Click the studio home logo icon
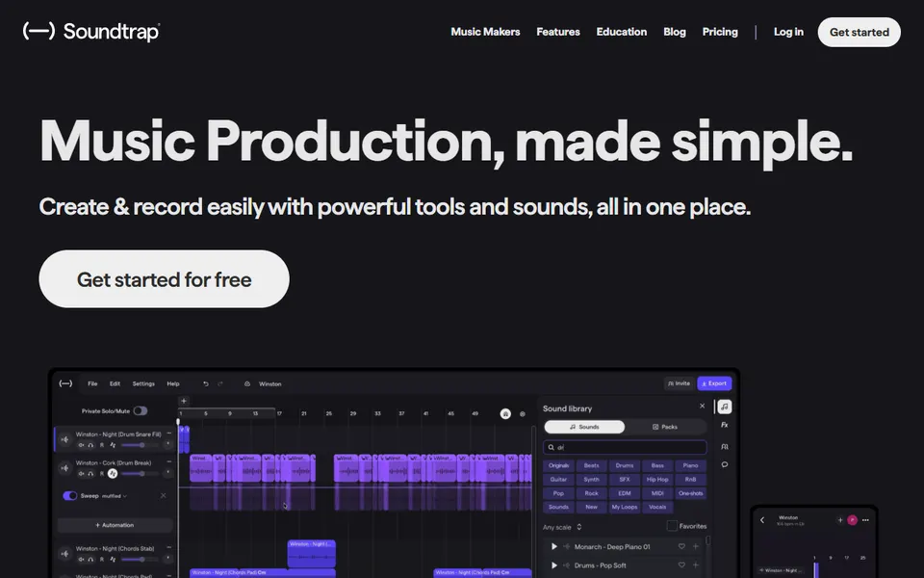Viewport: 924px width, 578px height. point(65,383)
